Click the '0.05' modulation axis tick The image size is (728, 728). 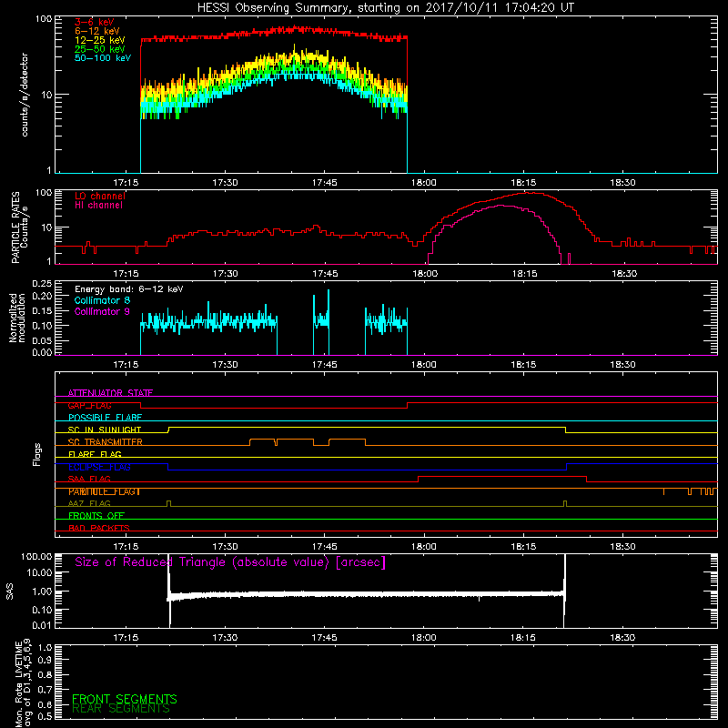[x=42, y=340]
